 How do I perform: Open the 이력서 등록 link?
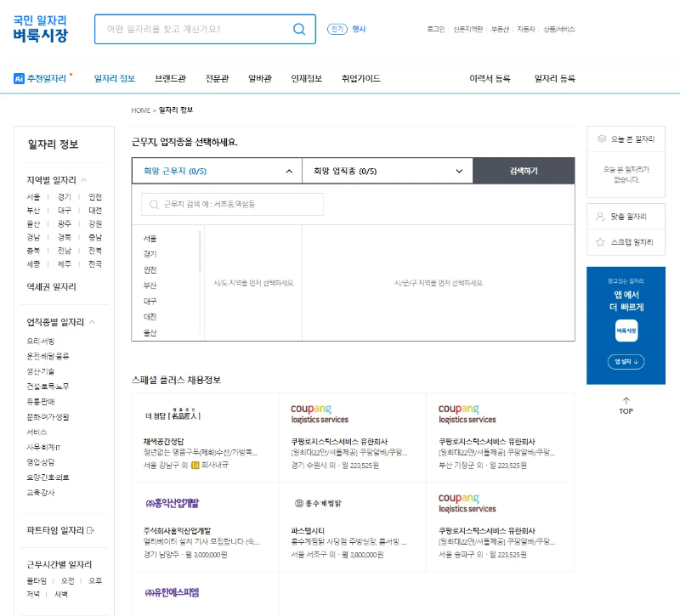tap(490, 79)
